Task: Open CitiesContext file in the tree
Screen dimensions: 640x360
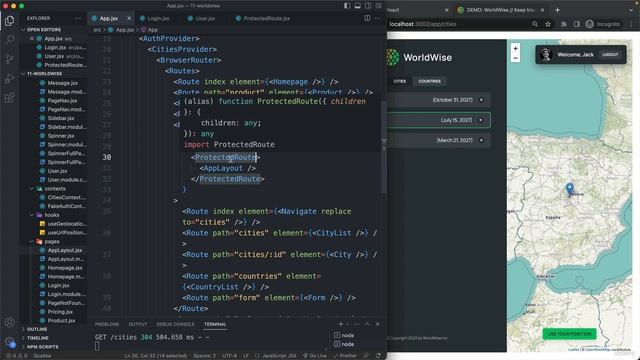Action: [x=67, y=197]
